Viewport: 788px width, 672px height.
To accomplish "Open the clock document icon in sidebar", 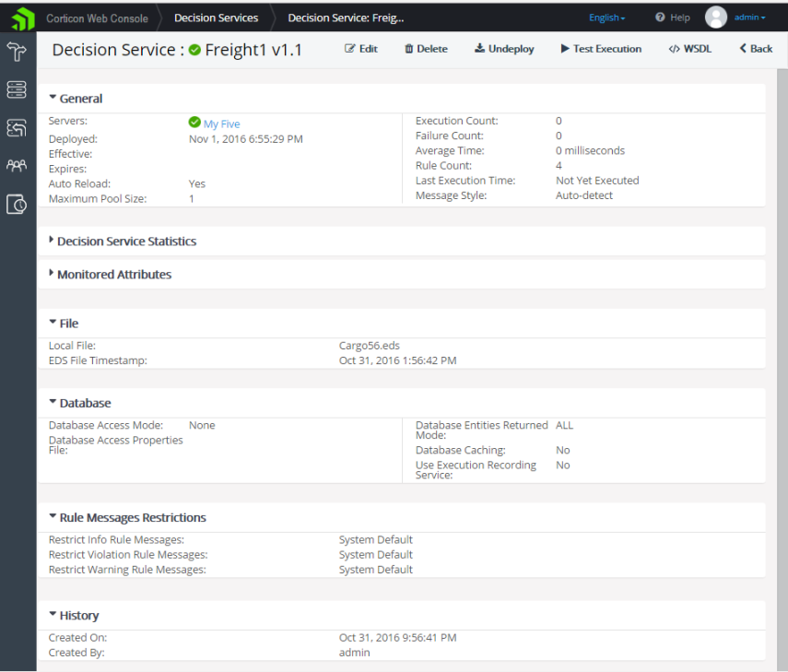I will [17, 204].
